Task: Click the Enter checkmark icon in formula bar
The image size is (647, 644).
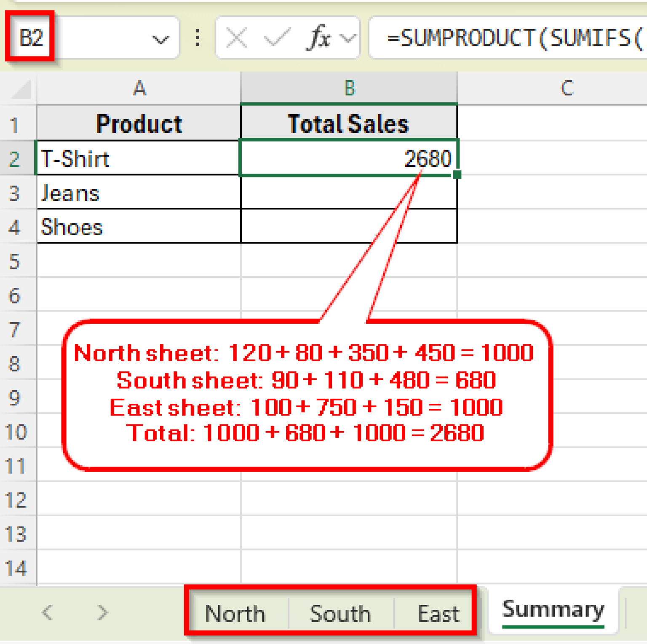Action: pyautogui.click(x=276, y=38)
